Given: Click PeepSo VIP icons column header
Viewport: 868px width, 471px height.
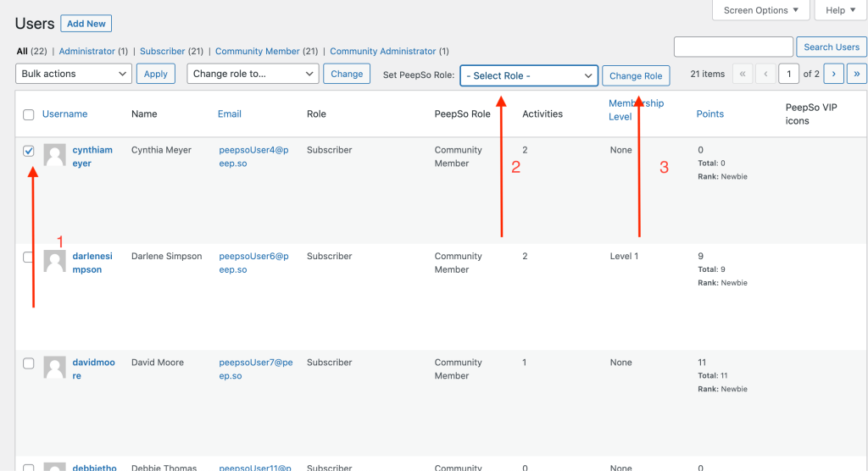Looking at the screenshot, I should [x=811, y=114].
